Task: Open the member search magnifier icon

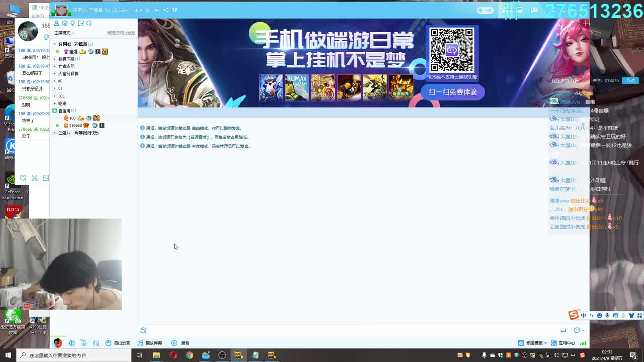Action: click(89, 24)
